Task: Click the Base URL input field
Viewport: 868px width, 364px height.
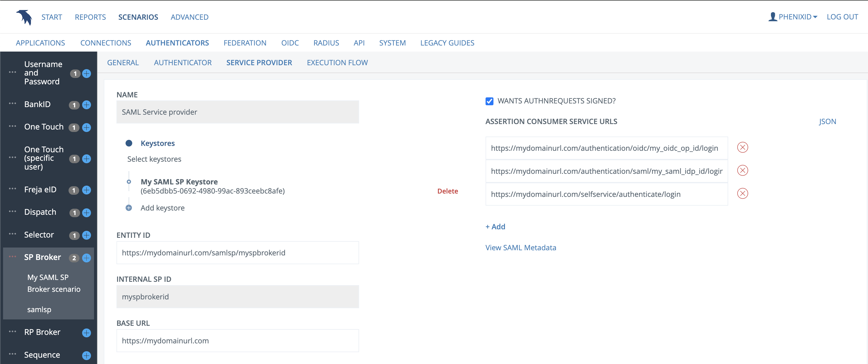Action: point(237,340)
